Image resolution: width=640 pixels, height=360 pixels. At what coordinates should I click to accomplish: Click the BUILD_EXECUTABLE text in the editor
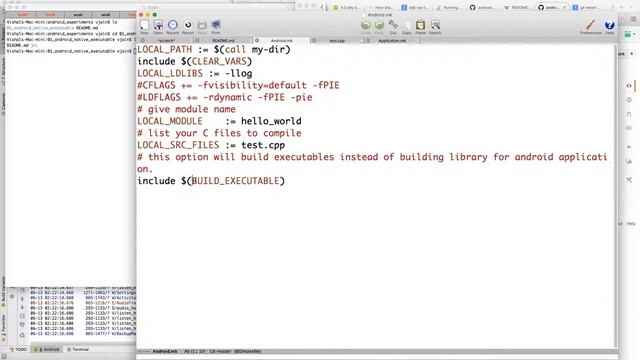236,181
